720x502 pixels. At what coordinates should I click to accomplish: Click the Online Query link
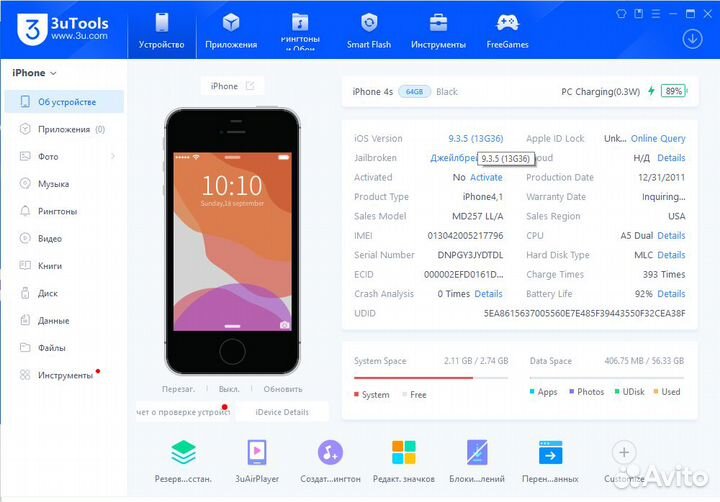(658, 138)
